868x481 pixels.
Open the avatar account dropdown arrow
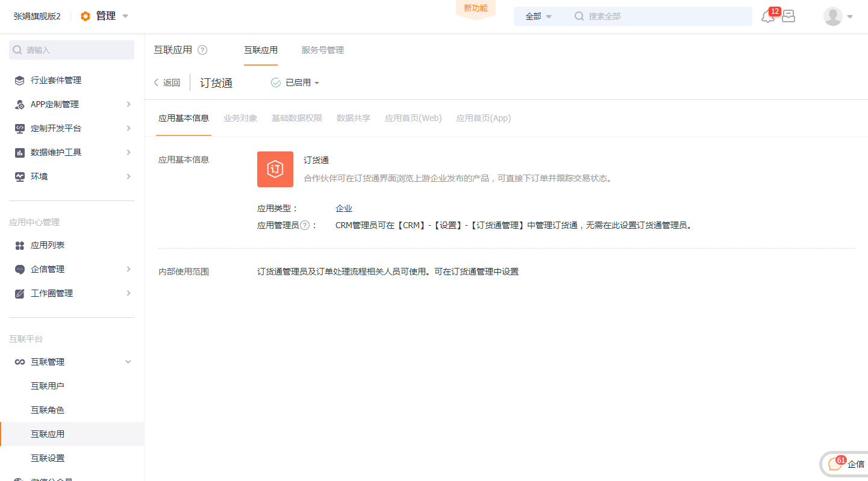coord(850,17)
